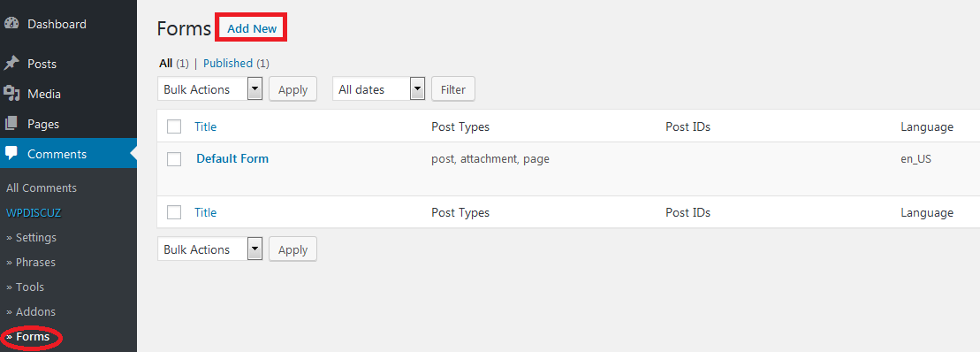Image resolution: width=980 pixels, height=352 pixels.
Task: Open the Default Form link
Action: pos(232,158)
